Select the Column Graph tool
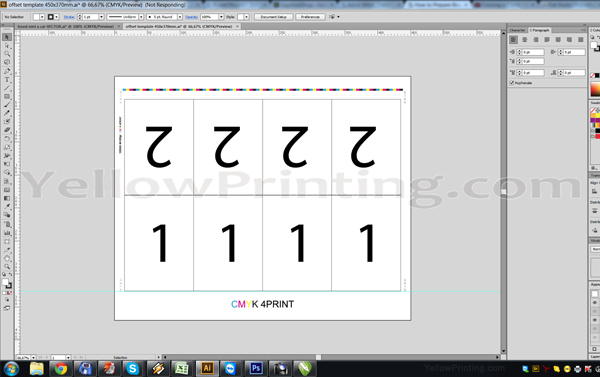 7,232
